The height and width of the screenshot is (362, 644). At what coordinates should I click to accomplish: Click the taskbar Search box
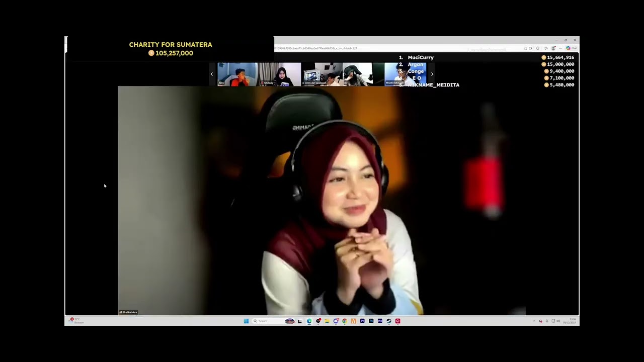[x=273, y=321]
